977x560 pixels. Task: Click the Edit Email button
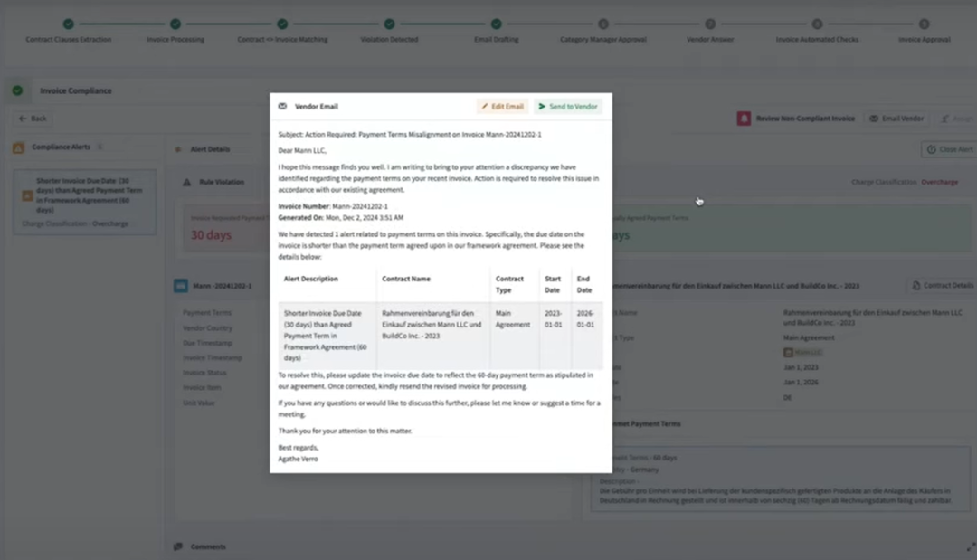coord(502,107)
